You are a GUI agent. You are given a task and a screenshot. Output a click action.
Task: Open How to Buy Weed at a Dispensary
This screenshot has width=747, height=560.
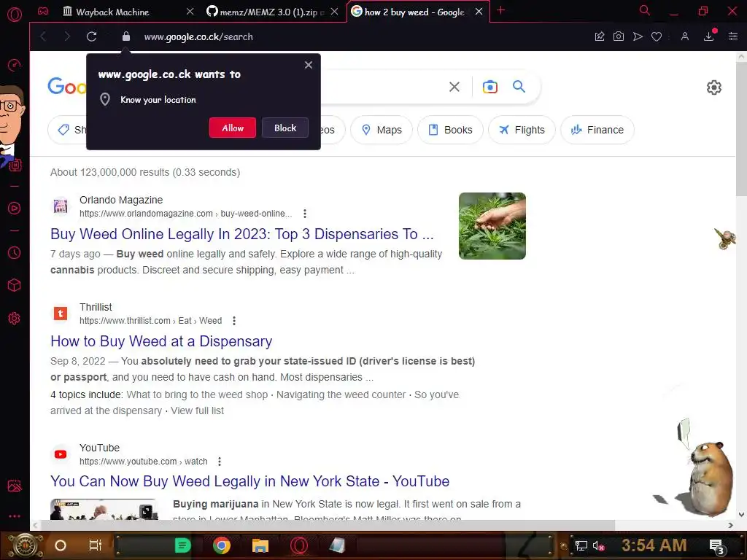161,341
